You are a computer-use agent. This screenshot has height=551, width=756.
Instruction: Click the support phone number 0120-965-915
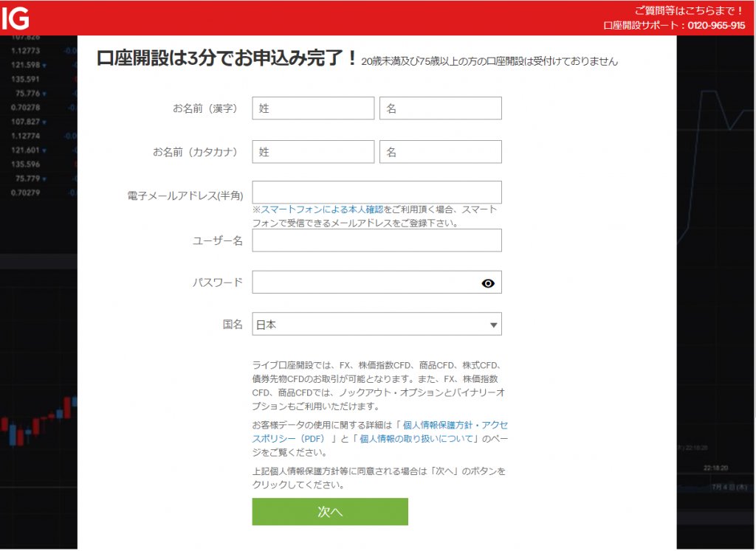716,26
